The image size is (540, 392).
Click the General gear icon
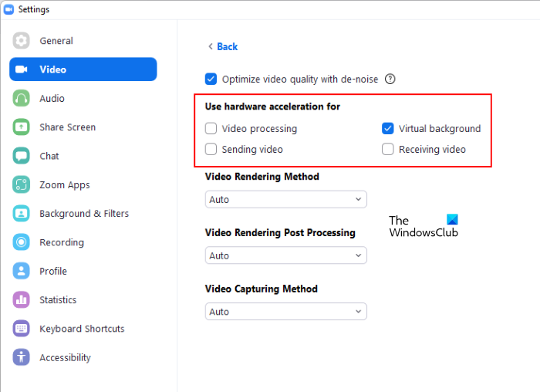[22, 41]
